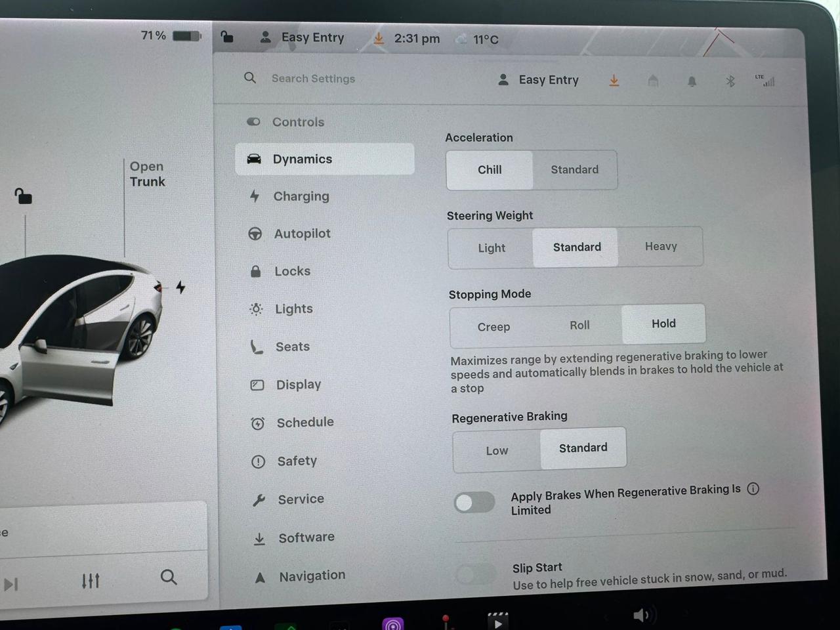Go to the Safety settings section
The width and height of the screenshot is (840, 630).
pos(330,461)
